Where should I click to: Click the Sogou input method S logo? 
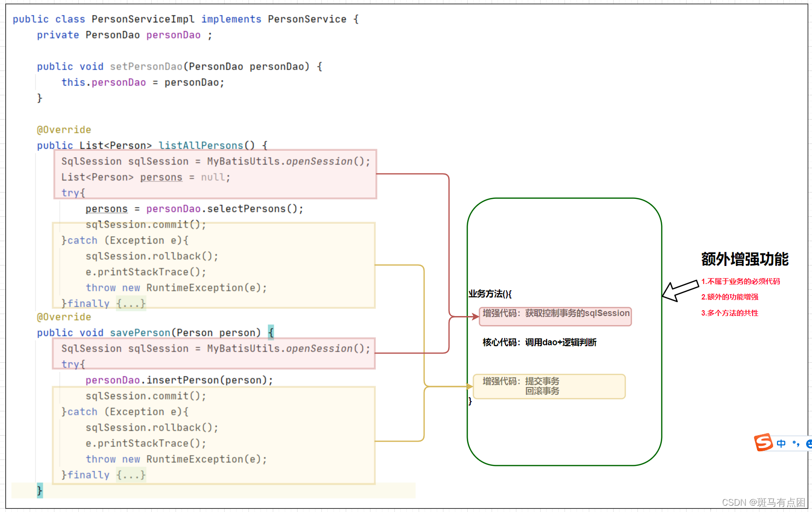tap(763, 442)
